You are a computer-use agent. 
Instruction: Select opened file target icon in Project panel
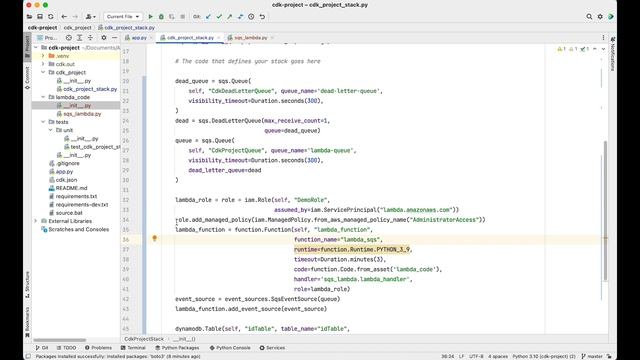69,38
